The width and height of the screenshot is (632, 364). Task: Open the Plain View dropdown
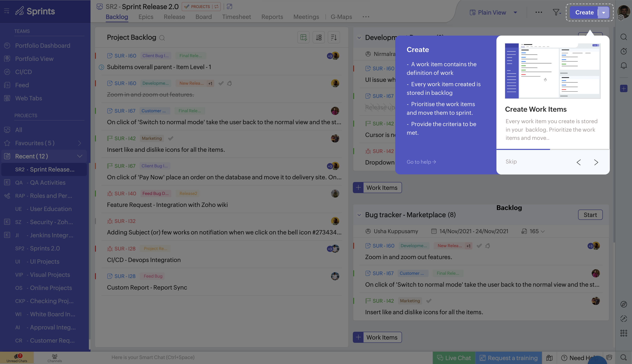[515, 12]
